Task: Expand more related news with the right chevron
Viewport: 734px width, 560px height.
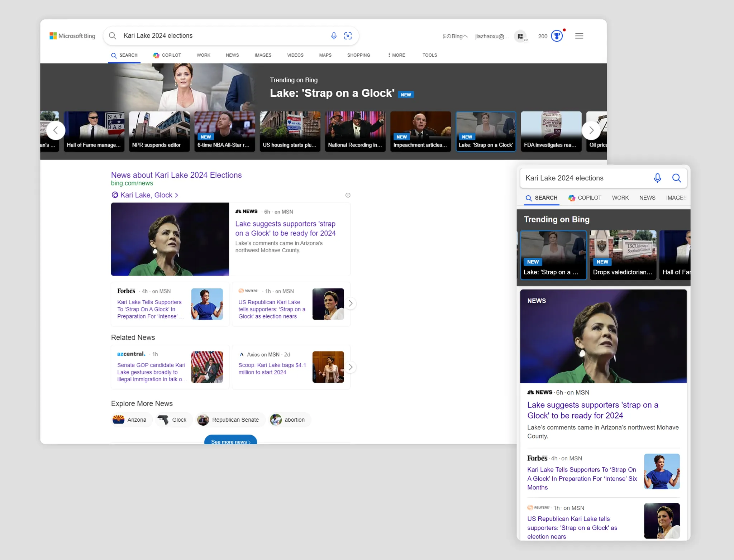Action: (x=351, y=367)
